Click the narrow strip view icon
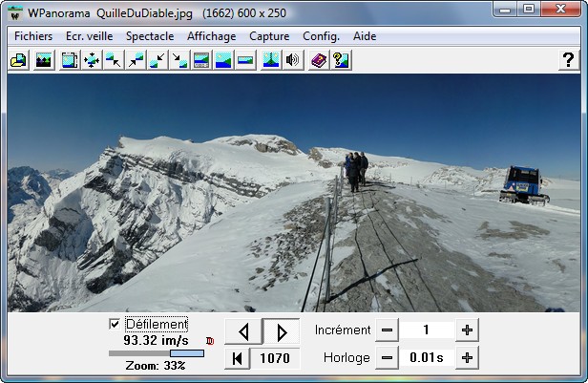Screen dimensions: 588x383 (x=245, y=60)
